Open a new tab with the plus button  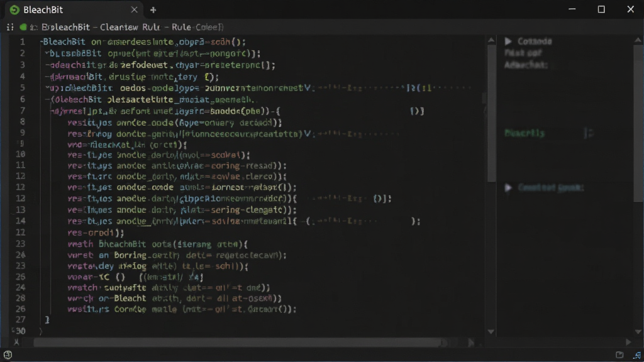coord(153,10)
